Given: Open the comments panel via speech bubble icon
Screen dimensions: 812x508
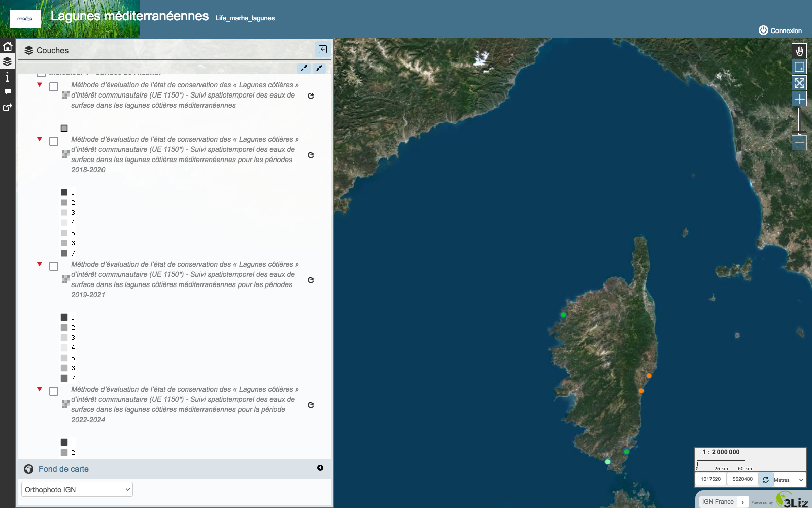Looking at the screenshot, I should tap(7, 92).
